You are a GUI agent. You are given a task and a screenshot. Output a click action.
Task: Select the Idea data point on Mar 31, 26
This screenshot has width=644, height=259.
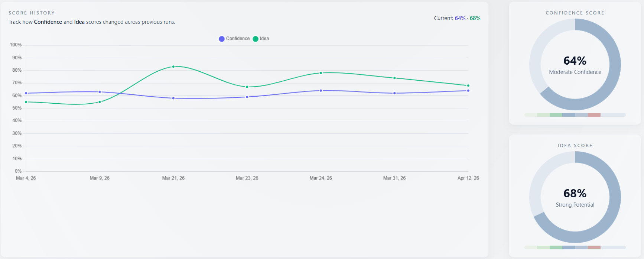tap(394, 78)
